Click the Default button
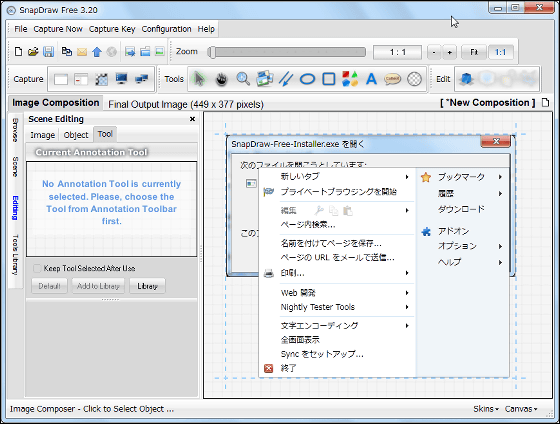The width and height of the screenshot is (560, 424). 49,286
